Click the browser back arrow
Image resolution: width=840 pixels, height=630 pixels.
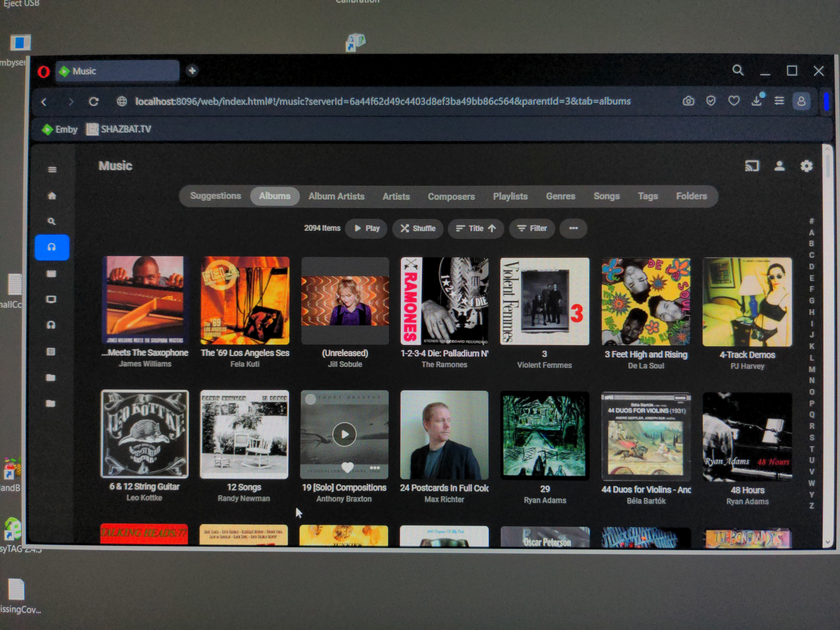[x=44, y=102]
